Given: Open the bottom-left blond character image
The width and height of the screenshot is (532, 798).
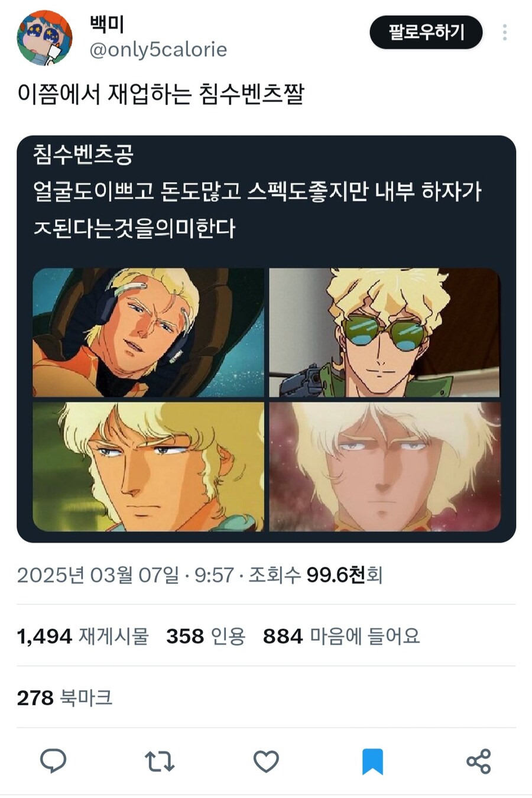Looking at the screenshot, I should tap(148, 466).
